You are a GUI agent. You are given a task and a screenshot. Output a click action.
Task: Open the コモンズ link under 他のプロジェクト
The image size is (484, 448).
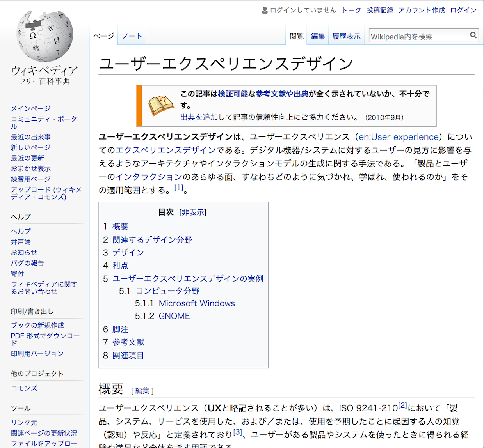(24, 388)
